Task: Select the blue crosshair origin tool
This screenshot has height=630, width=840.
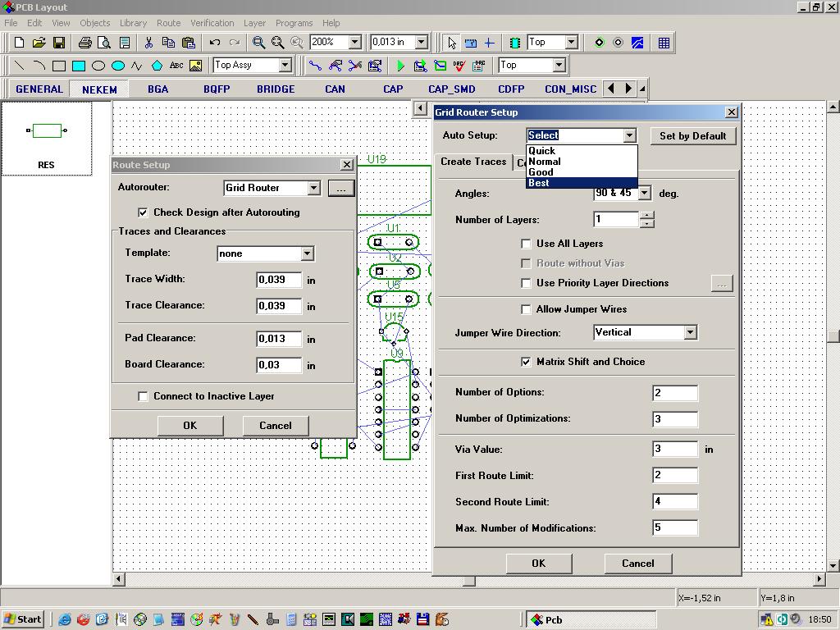Action: (x=489, y=43)
